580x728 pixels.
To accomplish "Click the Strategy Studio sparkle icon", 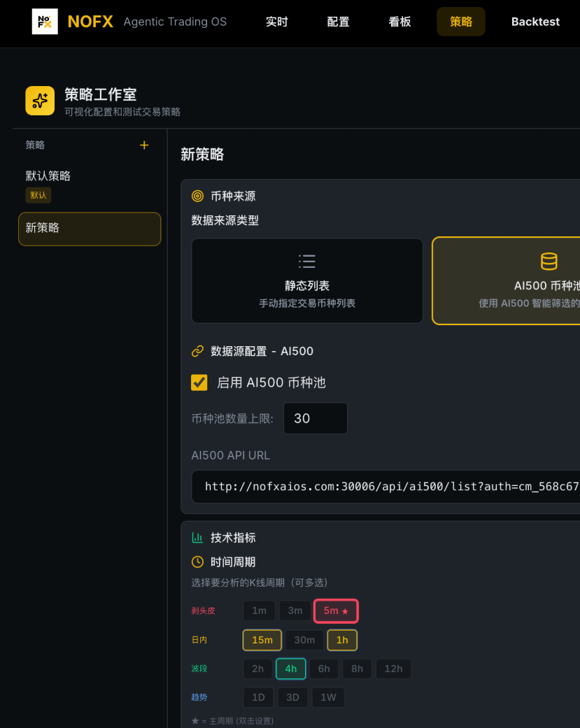I will (x=40, y=101).
